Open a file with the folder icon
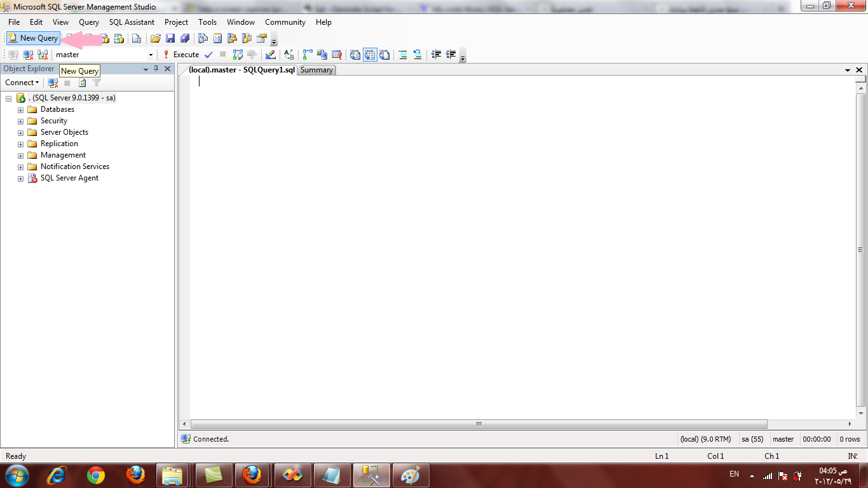868x488 pixels. coord(155,38)
